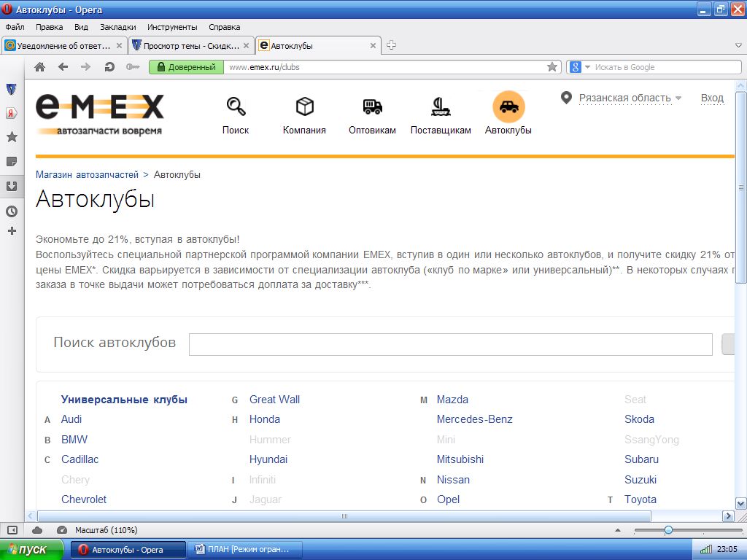This screenshot has width=747, height=560.
Task: Open the history clock panel in sidebar
Action: [12, 211]
